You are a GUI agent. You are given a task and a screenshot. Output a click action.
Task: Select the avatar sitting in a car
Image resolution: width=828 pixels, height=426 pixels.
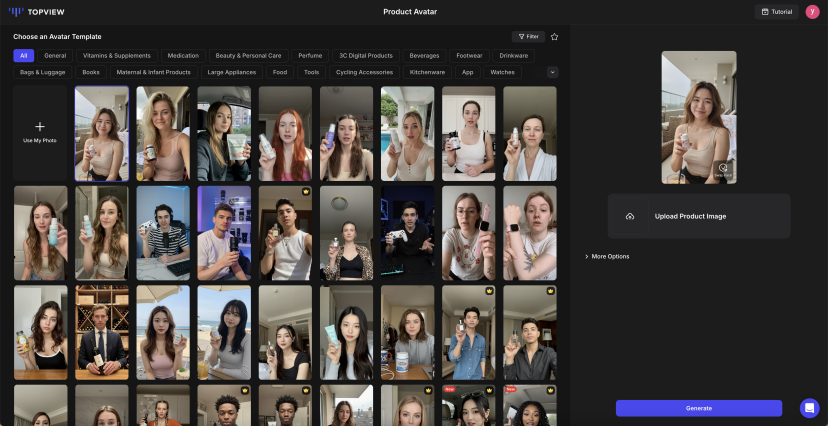(224, 134)
